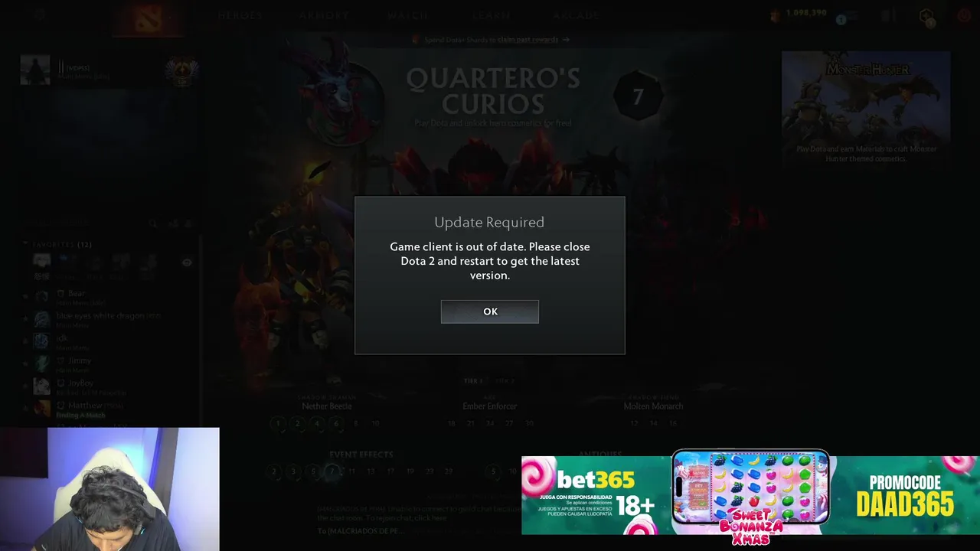The height and width of the screenshot is (551, 980).
Task: Click the friends list search icon
Action: [x=153, y=223]
